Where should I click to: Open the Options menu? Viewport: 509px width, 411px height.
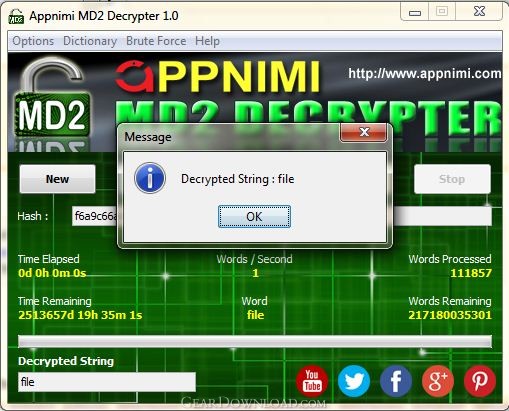tap(33, 41)
